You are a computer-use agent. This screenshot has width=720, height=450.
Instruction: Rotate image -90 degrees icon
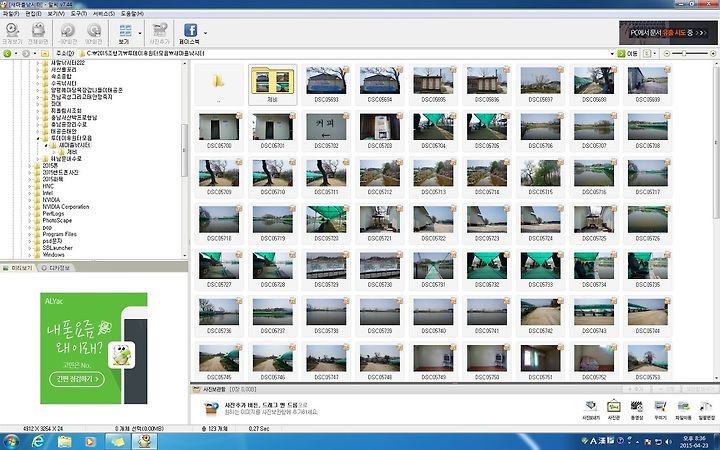[68, 34]
